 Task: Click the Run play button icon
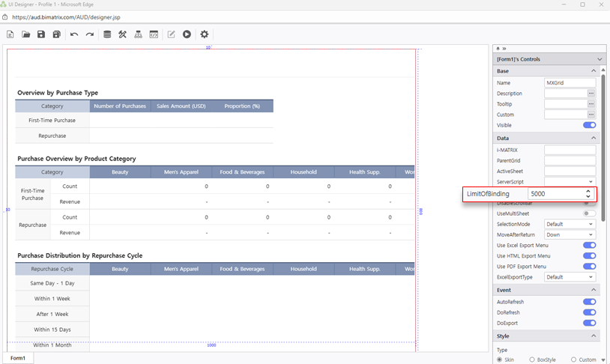tap(187, 34)
